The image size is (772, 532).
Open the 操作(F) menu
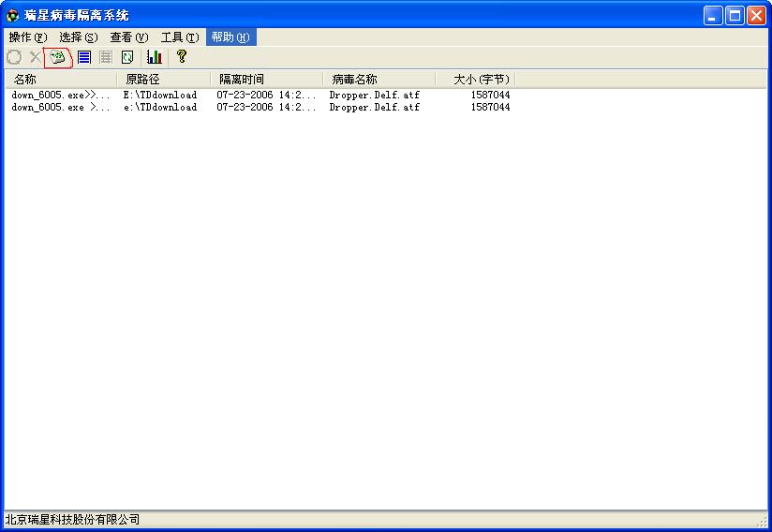(x=28, y=37)
